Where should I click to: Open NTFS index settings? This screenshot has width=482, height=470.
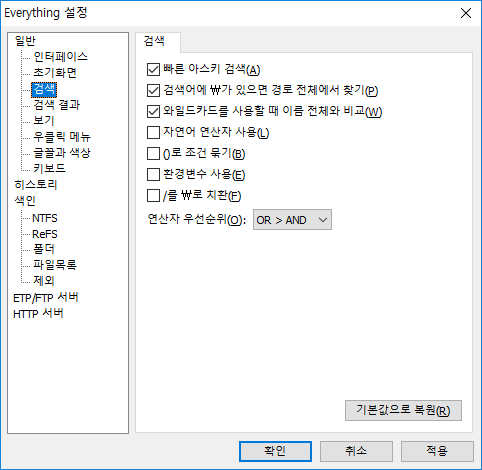pyautogui.click(x=45, y=218)
